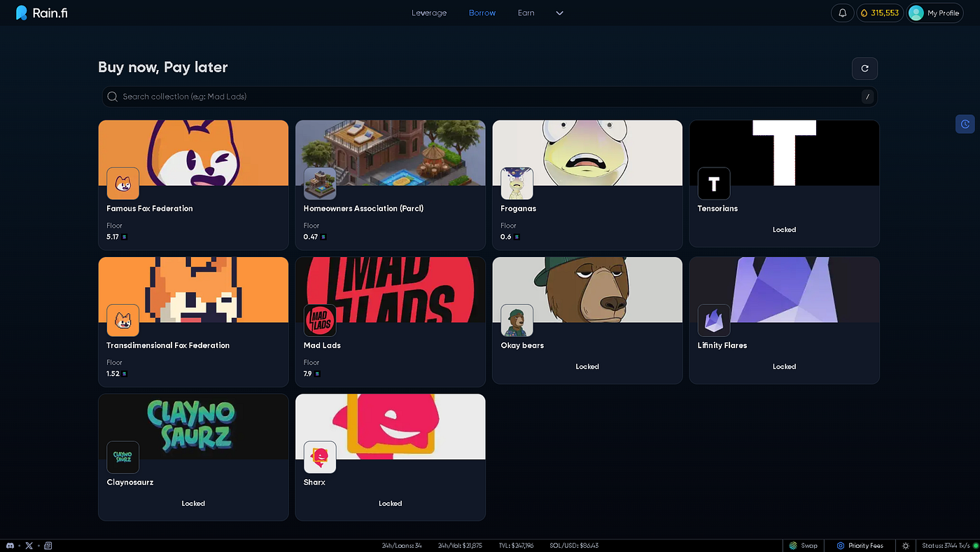Click the Famous Fox Federation avatar icon
The height and width of the screenshot is (552, 980).
123,184
